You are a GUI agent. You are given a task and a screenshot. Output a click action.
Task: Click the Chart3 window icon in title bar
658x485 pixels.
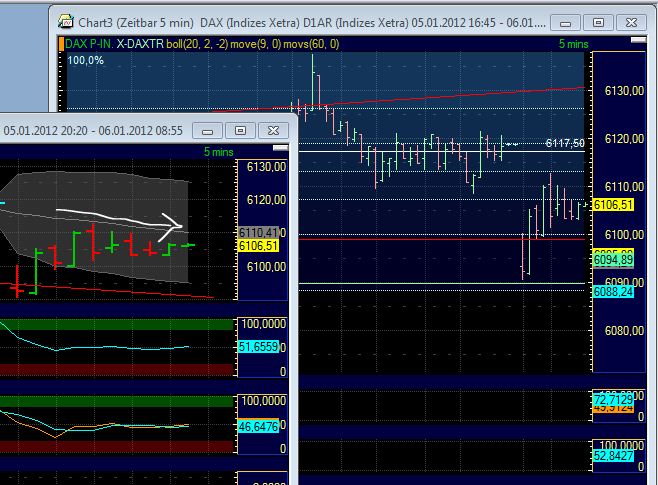click(66, 21)
